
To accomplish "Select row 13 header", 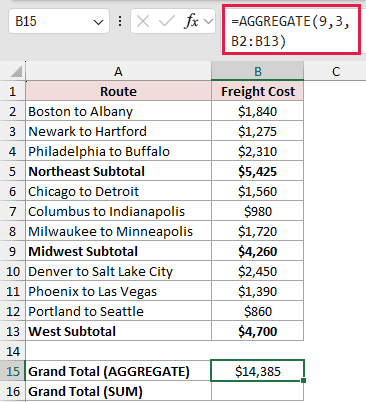I will click(x=13, y=331).
